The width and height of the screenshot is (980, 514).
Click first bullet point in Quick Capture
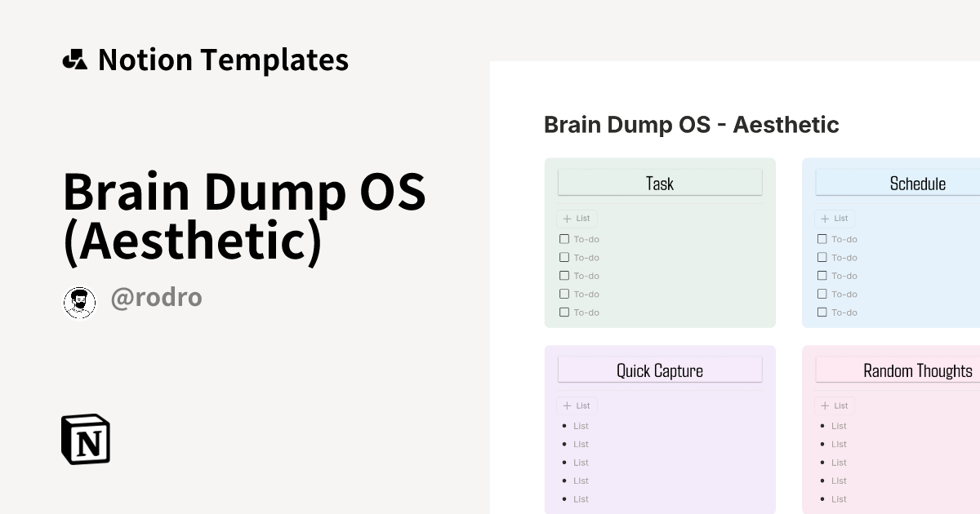[x=563, y=426]
